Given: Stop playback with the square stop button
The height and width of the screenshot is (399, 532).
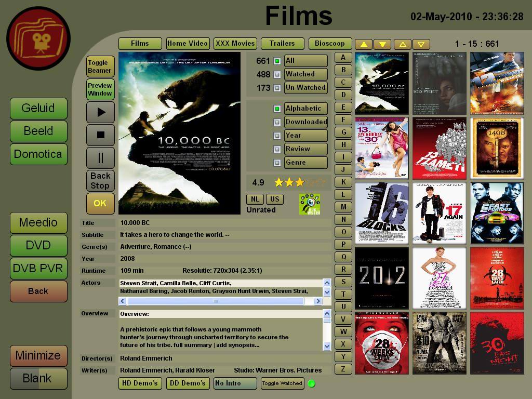Looking at the screenshot, I should (x=100, y=135).
